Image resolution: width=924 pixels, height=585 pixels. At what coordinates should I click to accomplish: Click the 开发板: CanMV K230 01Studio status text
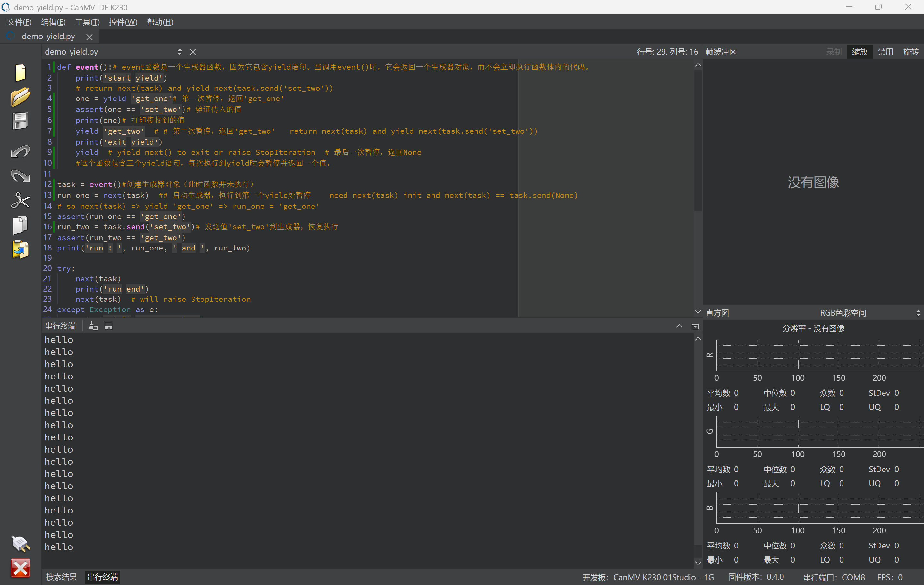click(648, 577)
